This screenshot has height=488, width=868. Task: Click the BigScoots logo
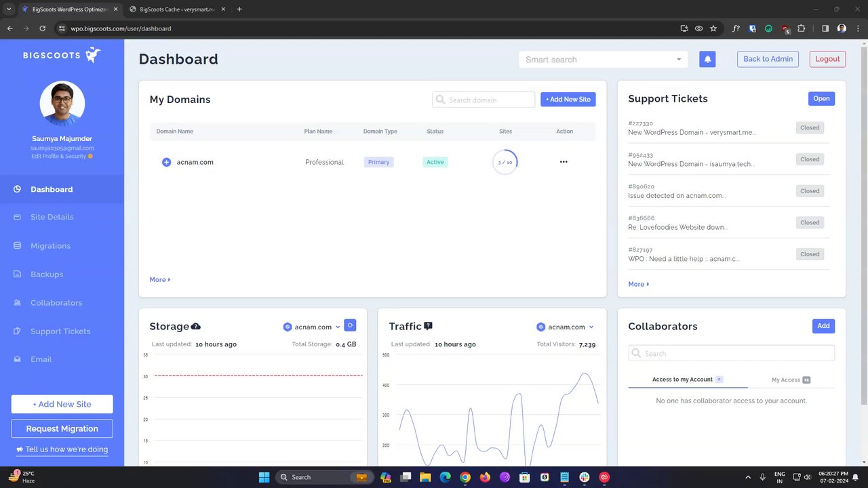(x=62, y=56)
